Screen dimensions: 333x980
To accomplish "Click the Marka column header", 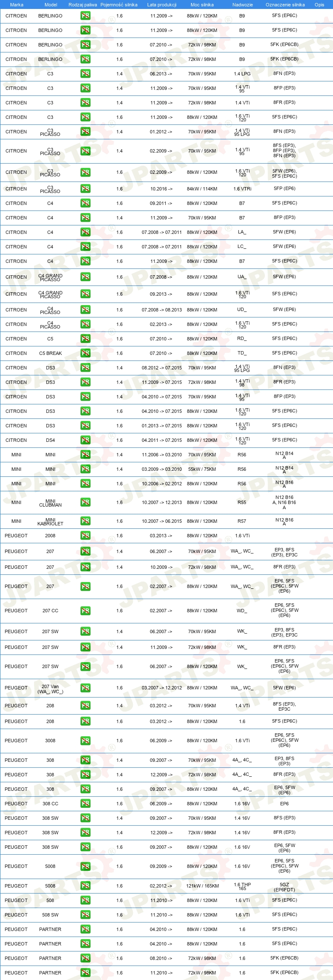I will (17, 5).
